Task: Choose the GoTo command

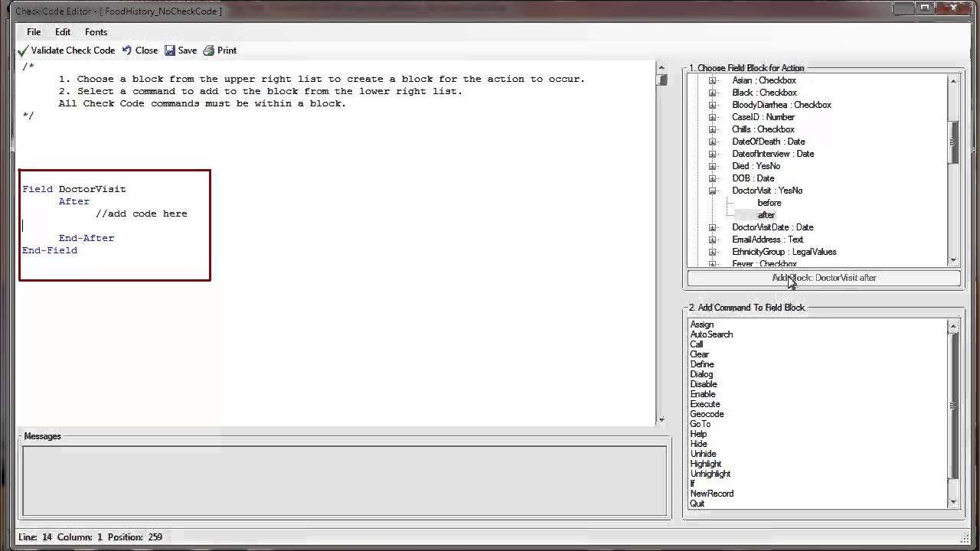Action: [700, 424]
